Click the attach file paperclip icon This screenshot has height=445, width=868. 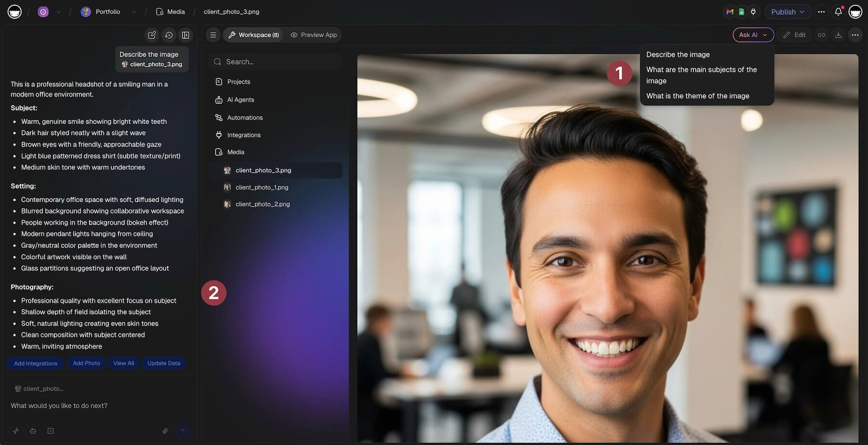pos(165,431)
